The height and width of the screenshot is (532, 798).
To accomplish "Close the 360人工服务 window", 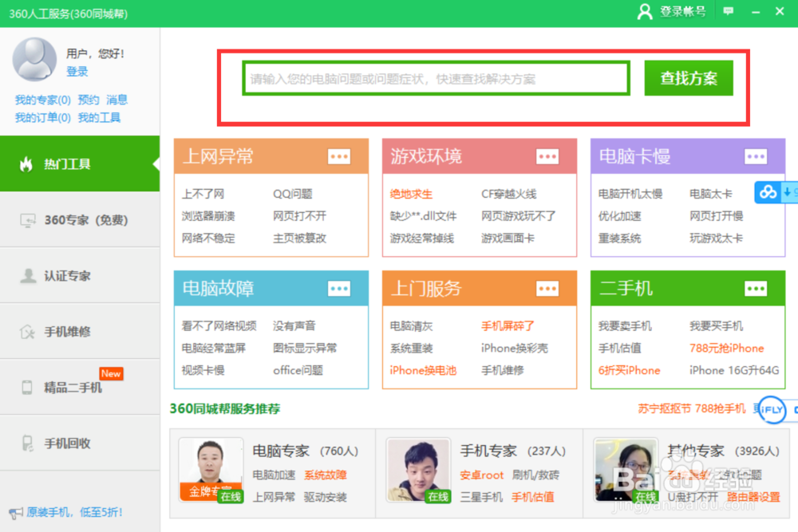I will 780,11.
